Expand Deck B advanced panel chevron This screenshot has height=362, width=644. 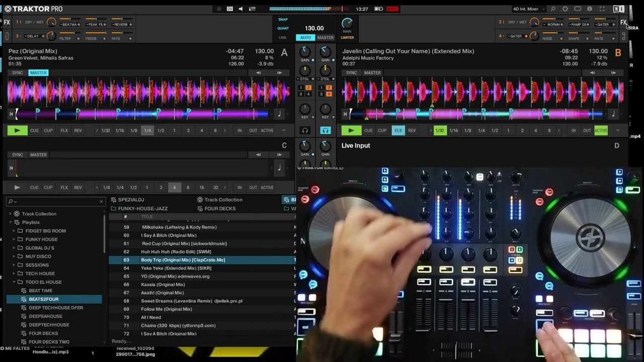617,130
